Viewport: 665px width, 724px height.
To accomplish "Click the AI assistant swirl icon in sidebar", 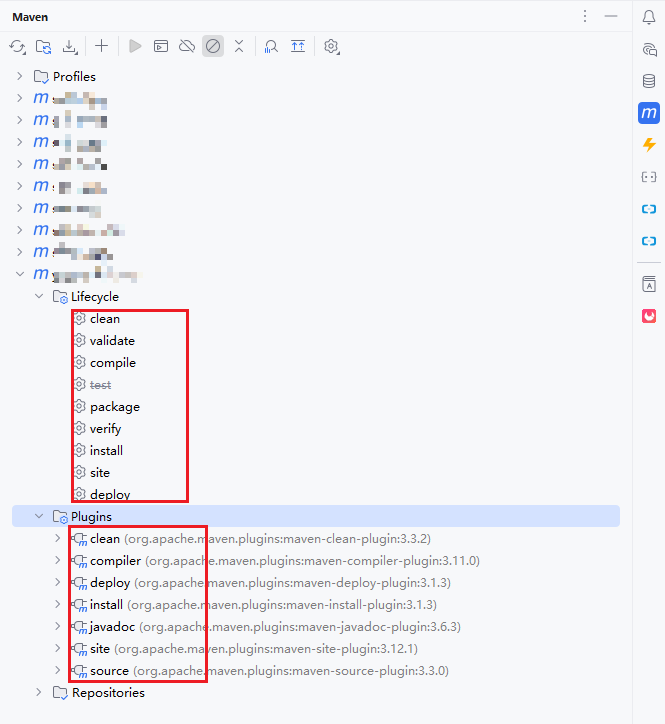I will click(x=649, y=49).
